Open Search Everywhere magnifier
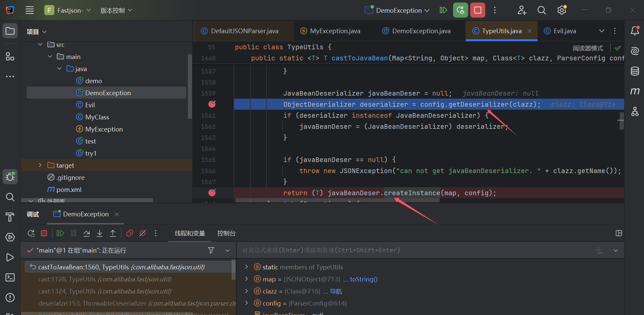 pos(542,10)
